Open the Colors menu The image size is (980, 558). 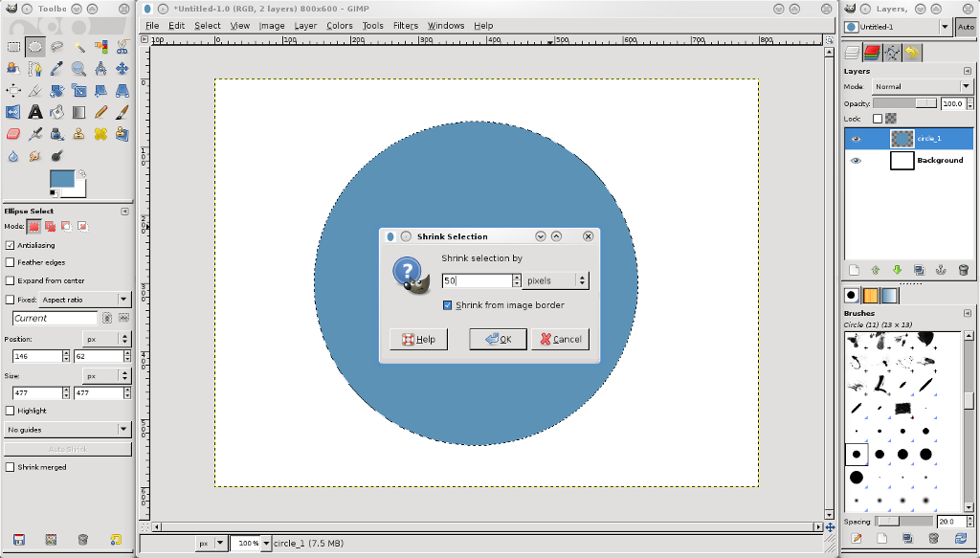340,26
